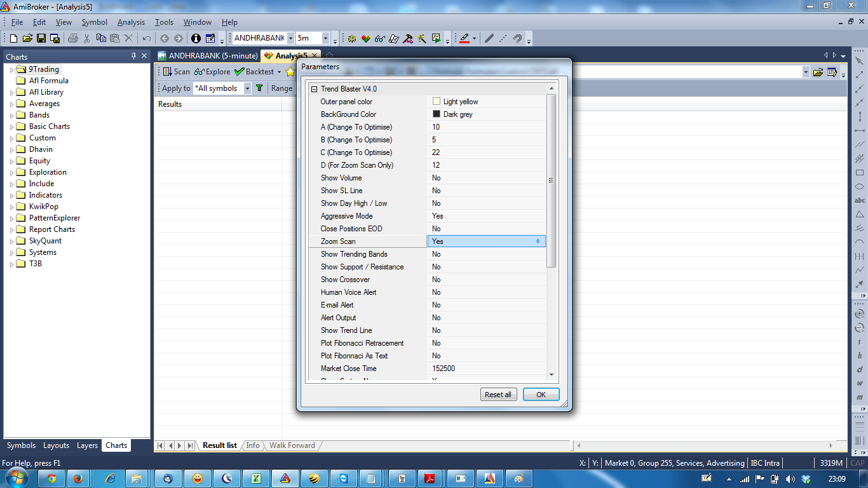This screenshot has width=868, height=488.
Task: Select the Rectangle drawing tool
Action: coord(860,172)
